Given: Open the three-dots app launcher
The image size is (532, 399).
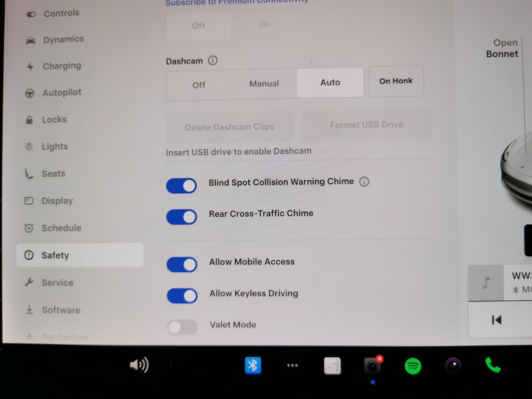Looking at the screenshot, I should click(x=292, y=365).
